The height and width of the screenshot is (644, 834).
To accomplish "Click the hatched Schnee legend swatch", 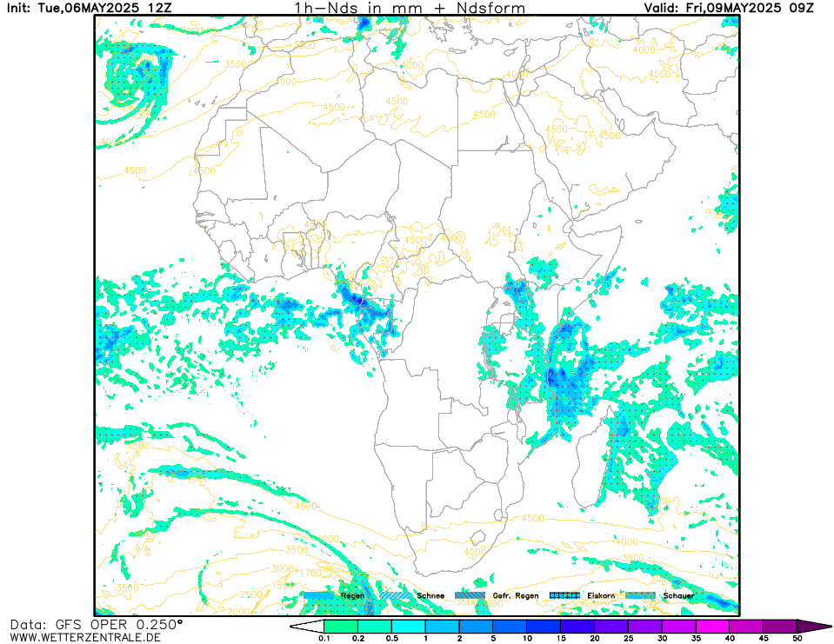I will (x=395, y=595).
